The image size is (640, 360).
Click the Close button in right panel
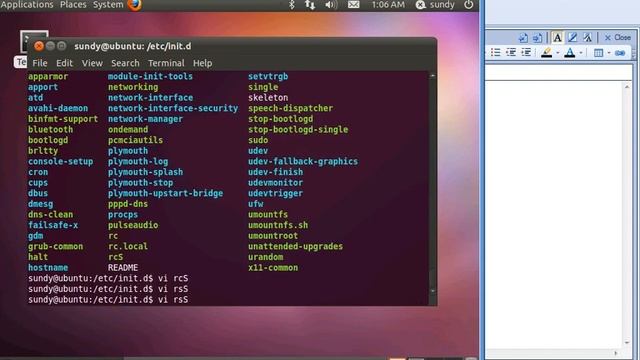coord(618,38)
